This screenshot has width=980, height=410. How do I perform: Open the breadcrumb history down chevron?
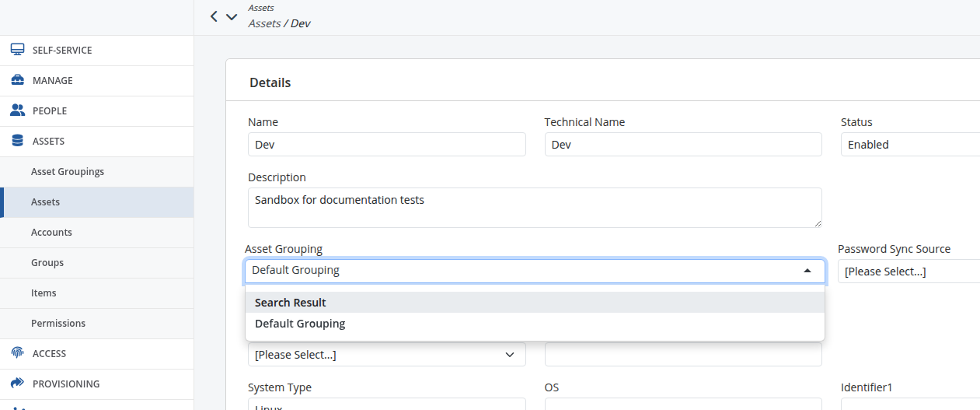click(x=232, y=16)
